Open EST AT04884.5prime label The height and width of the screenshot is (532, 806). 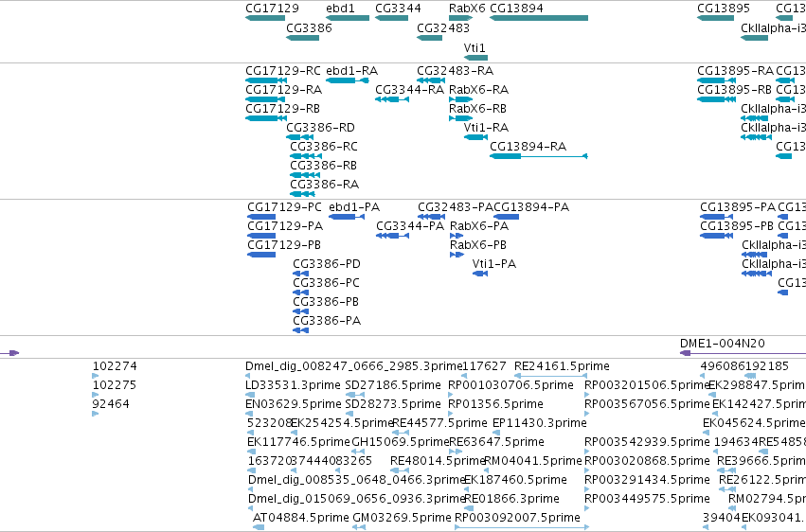coord(300,517)
